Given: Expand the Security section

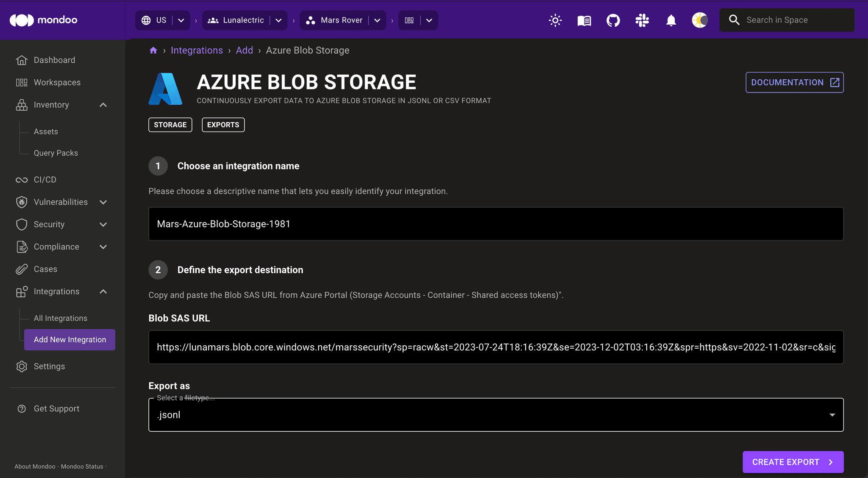Looking at the screenshot, I should click(x=103, y=224).
